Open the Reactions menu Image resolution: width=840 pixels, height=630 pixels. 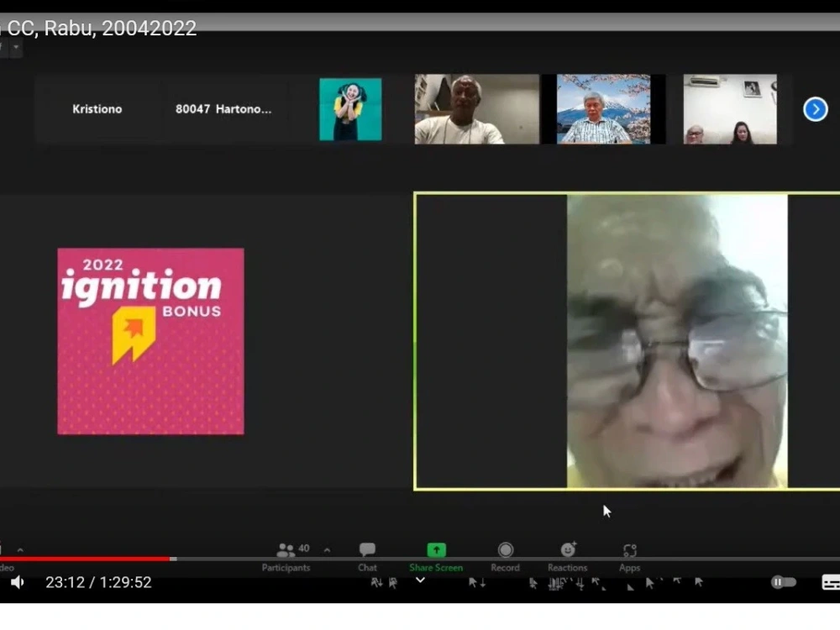568,557
